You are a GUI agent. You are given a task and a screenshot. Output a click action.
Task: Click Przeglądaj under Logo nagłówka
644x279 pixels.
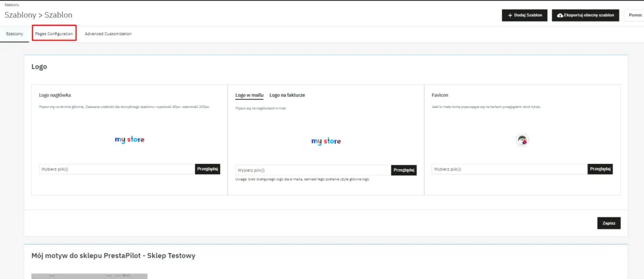[208, 169]
